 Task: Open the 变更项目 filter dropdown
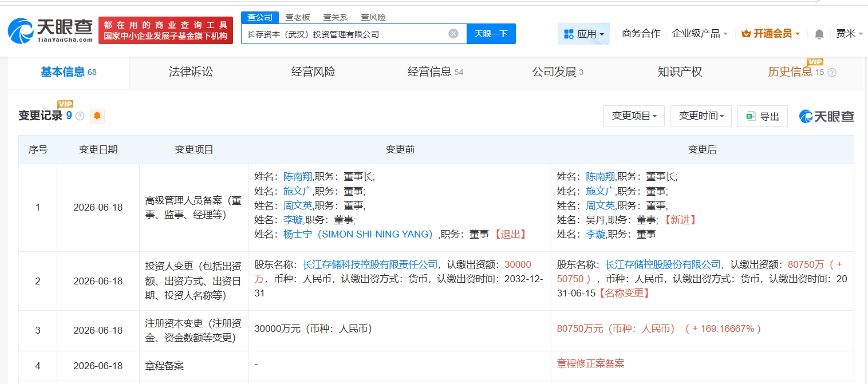634,116
